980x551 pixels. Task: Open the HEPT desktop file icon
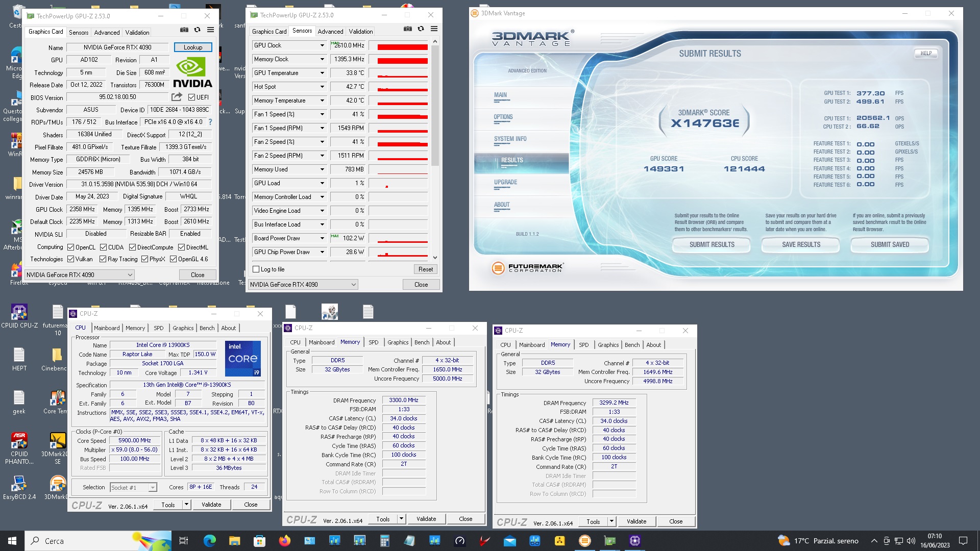19,359
